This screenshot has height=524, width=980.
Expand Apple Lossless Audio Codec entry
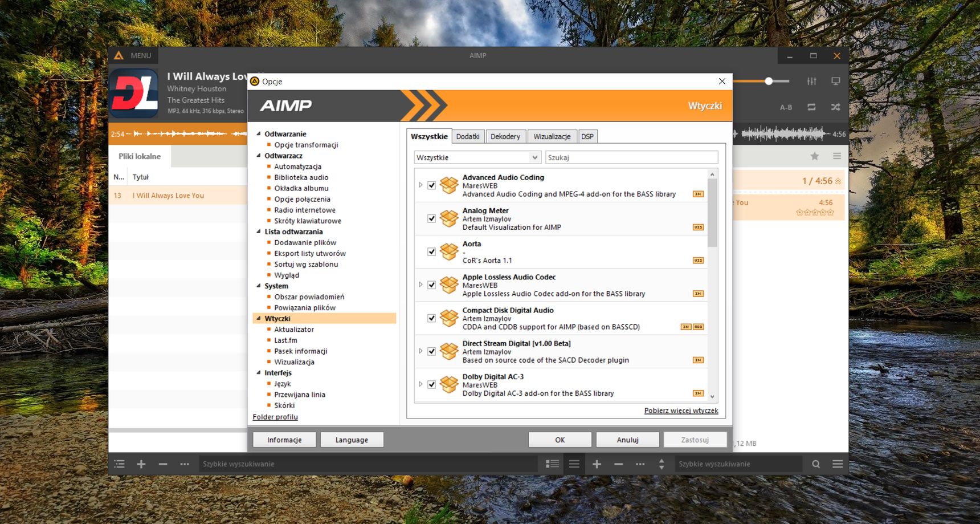click(420, 285)
